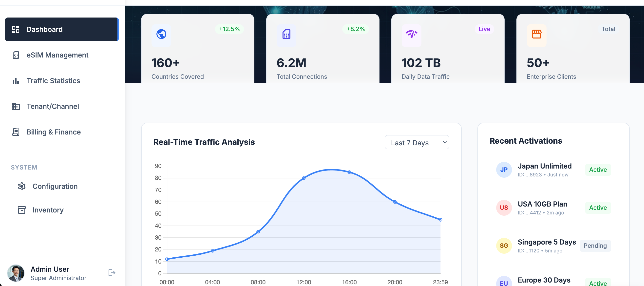This screenshot has height=286, width=644.
Task: Go to Billing & Finance section
Action: tap(54, 132)
